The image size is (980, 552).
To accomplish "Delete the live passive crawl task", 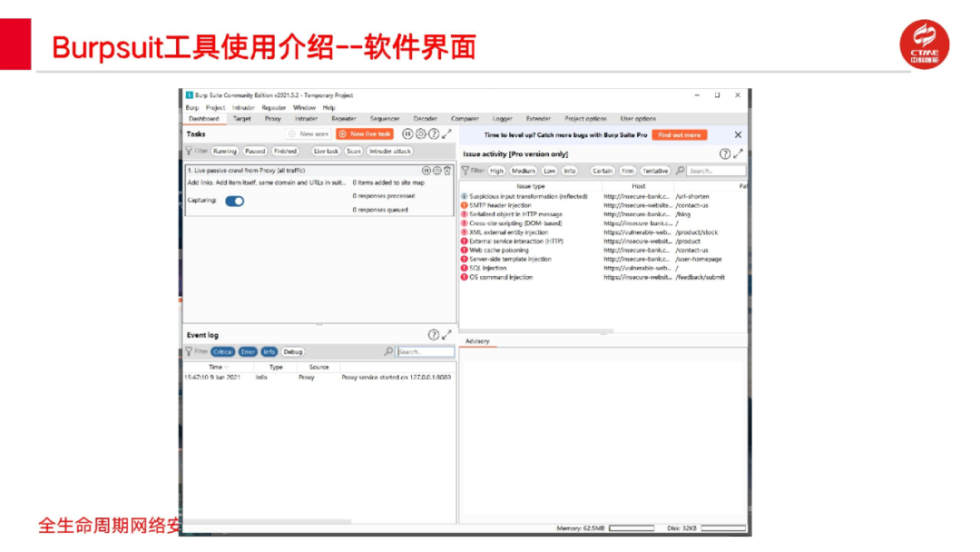I will 447,170.
